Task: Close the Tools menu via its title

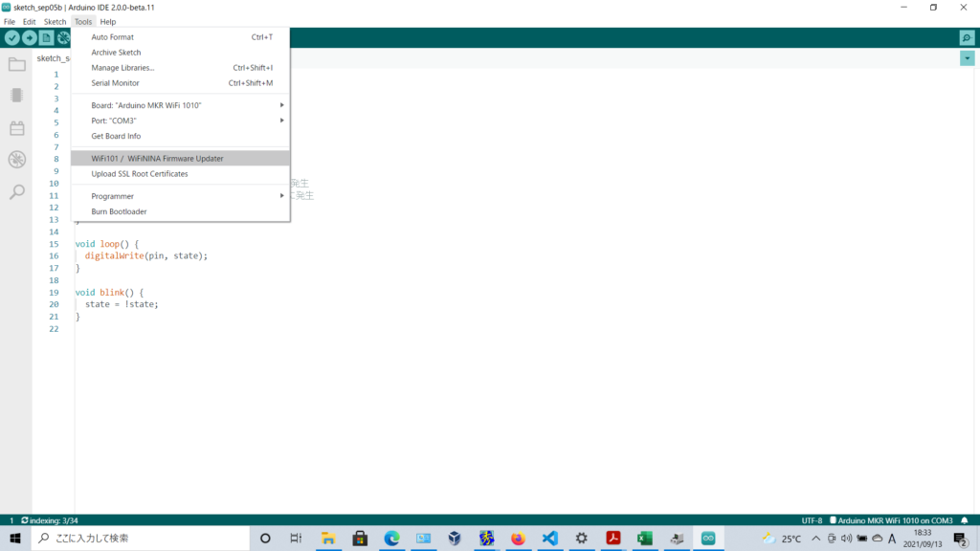Action: click(83, 22)
